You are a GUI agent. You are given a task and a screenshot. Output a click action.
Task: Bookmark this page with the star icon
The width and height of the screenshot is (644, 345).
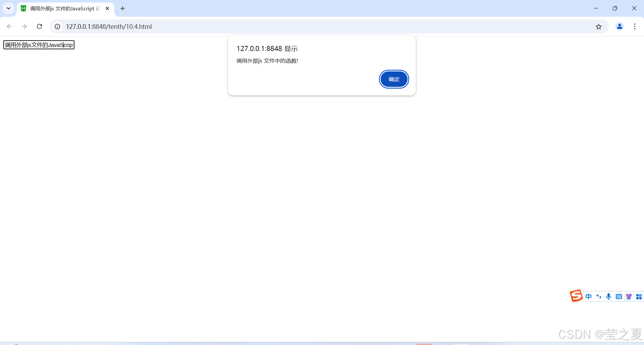(599, 26)
